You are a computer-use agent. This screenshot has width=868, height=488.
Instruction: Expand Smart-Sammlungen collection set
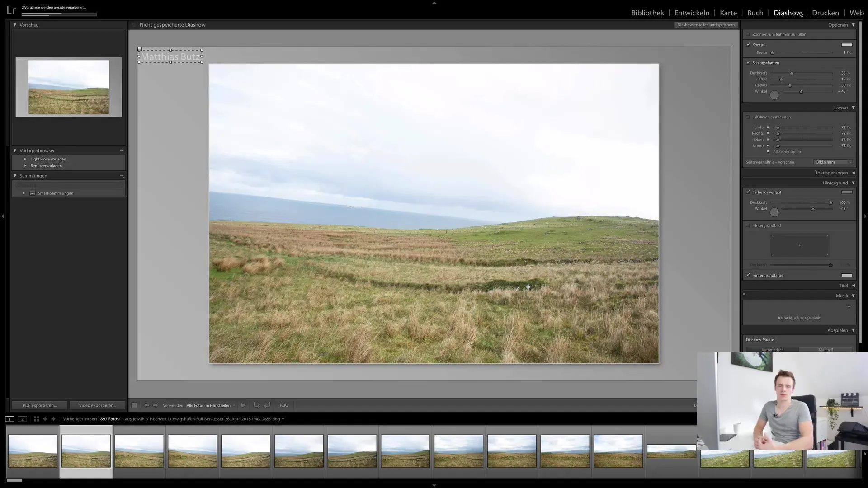click(x=24, y=193)
